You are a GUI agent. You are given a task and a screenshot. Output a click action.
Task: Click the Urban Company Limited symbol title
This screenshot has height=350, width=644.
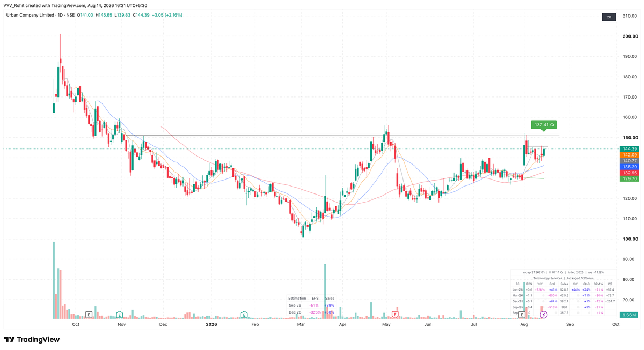click(30, 15)
